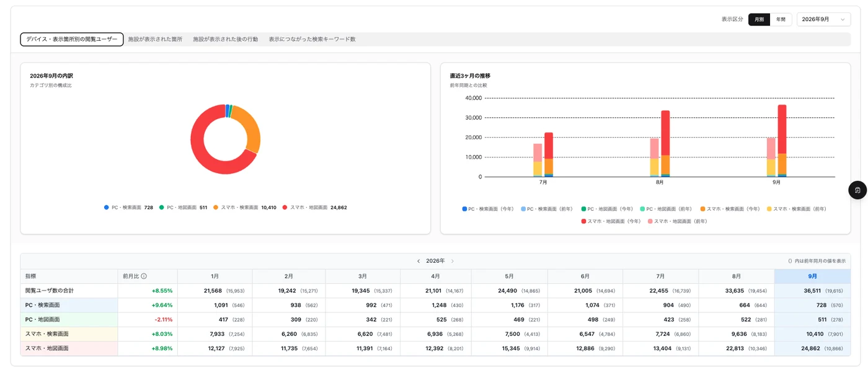
Task: Toggle スマホ・検索画面（今年）bar legend
Action: coord(730,209)
